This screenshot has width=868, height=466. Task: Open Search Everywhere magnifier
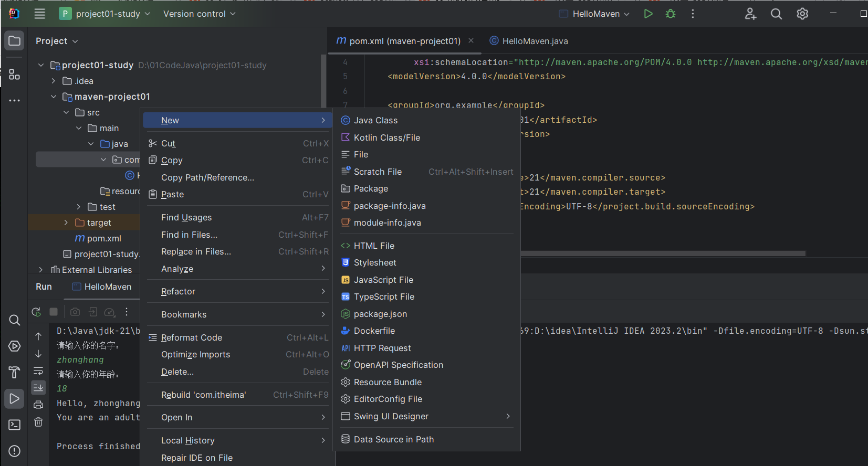coord(776,14)
